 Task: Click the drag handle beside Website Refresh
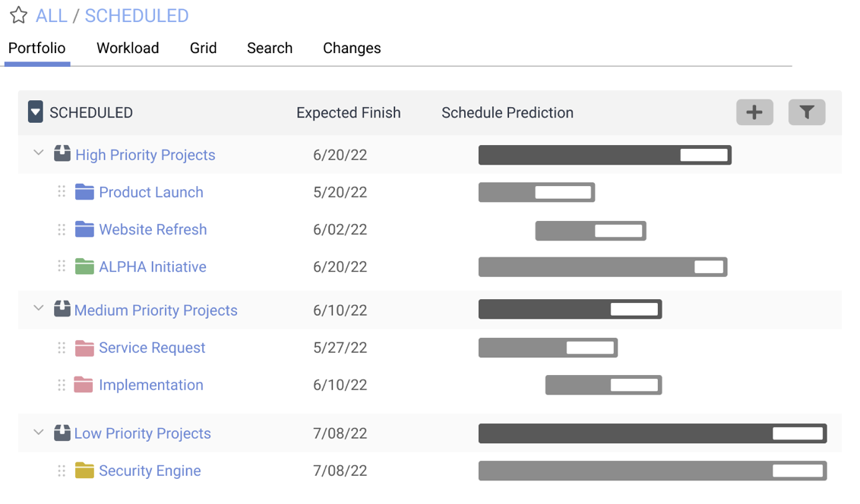[62, 229]
